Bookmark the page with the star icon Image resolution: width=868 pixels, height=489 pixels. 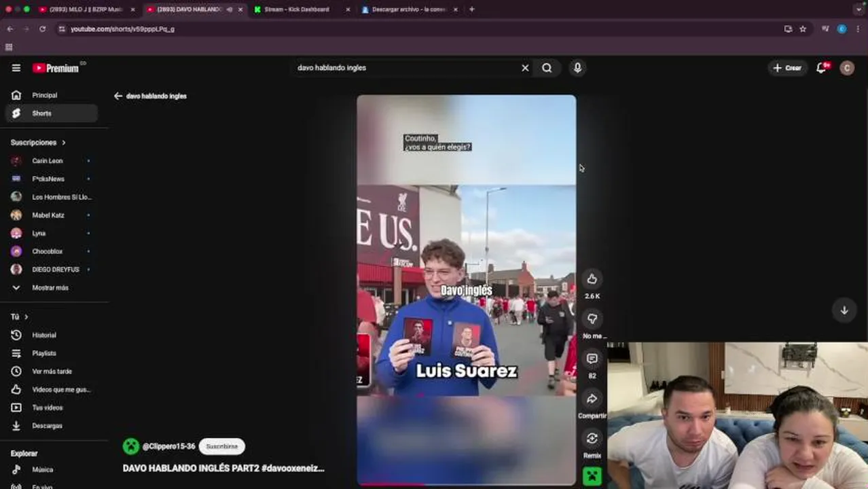tap(803, 29)
